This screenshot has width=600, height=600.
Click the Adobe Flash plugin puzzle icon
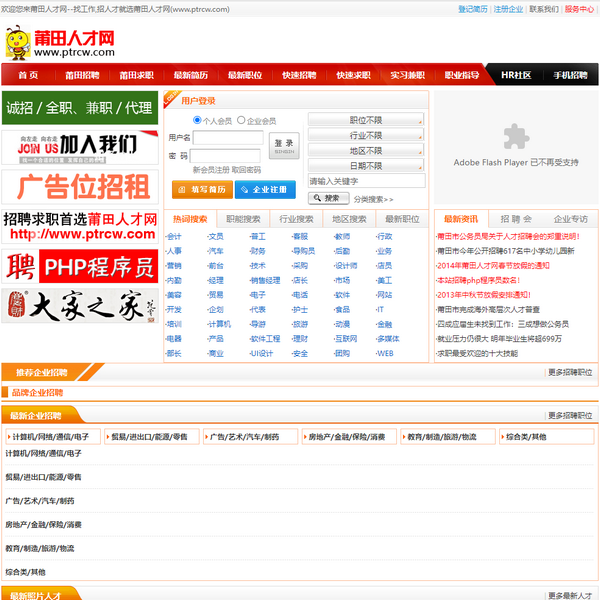(515, 137)
